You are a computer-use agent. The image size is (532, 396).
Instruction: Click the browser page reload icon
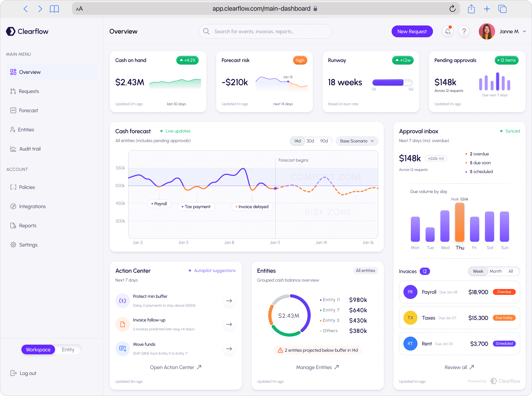(x=452, y=9)
